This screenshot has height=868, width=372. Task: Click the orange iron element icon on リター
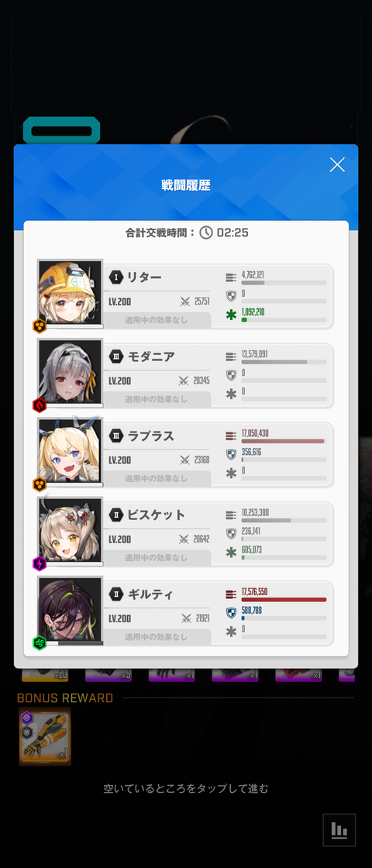[x=40, y=326]
